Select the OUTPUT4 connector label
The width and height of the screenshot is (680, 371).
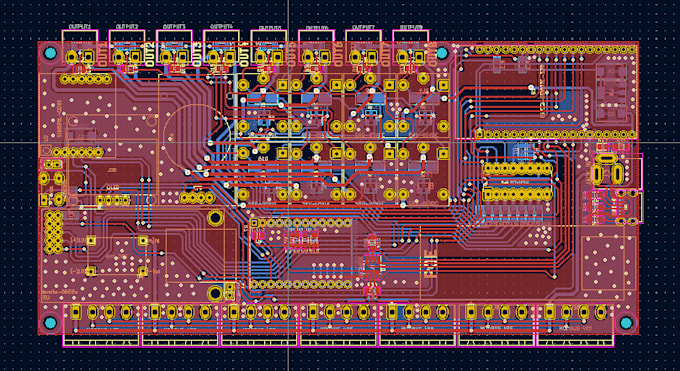pos(222,27)
